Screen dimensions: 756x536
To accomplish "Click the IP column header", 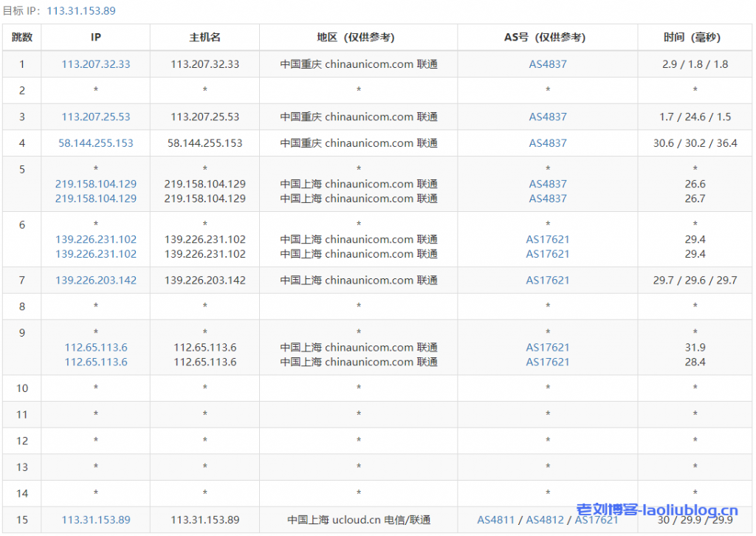I will coord(96,38).
